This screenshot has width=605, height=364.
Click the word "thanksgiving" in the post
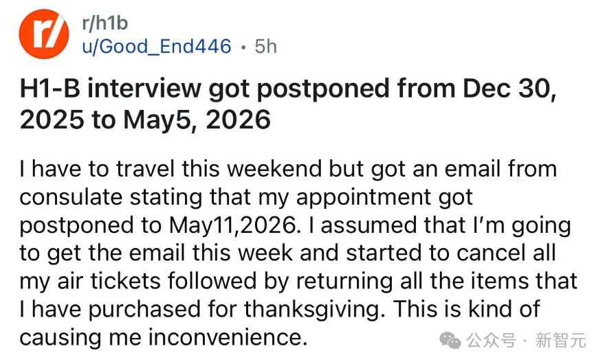[x=314, y=309]
